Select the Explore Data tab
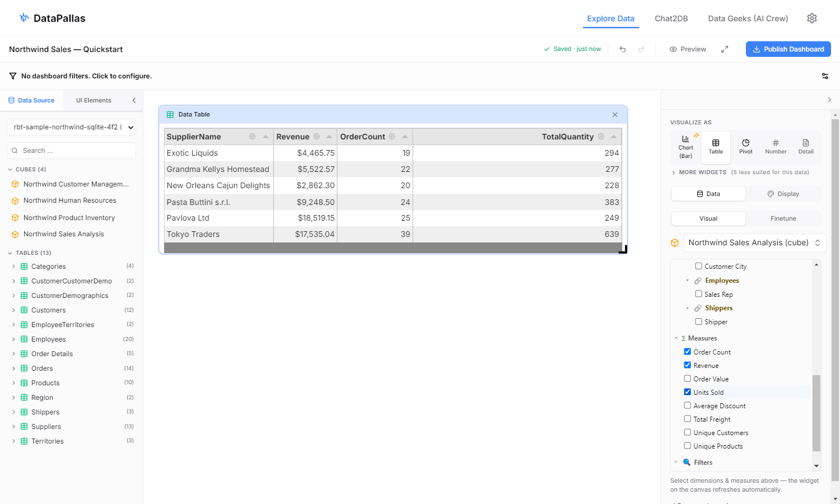Image resolution: width=840 pixels, height=504 pixels. pos(611,18)
